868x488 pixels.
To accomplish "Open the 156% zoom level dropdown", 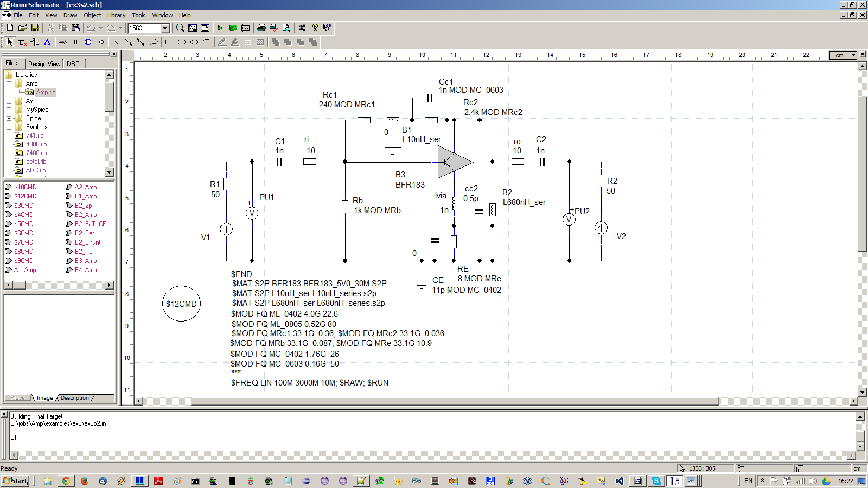I will 165,28.
